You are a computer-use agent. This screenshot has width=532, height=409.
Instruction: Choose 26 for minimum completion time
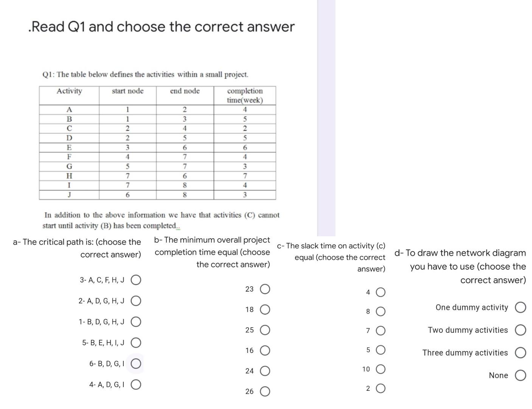pos(265,391)
